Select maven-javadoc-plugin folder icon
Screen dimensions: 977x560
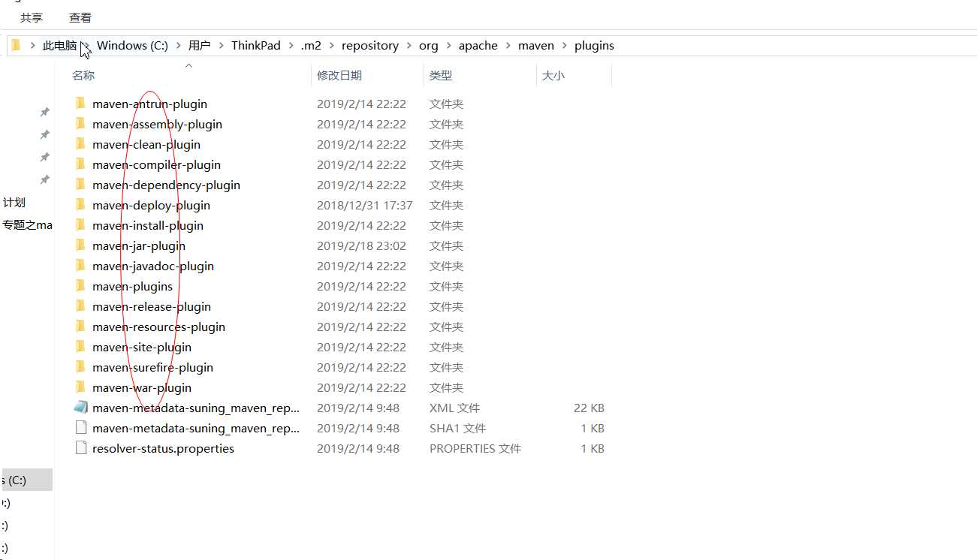(81, 266)
